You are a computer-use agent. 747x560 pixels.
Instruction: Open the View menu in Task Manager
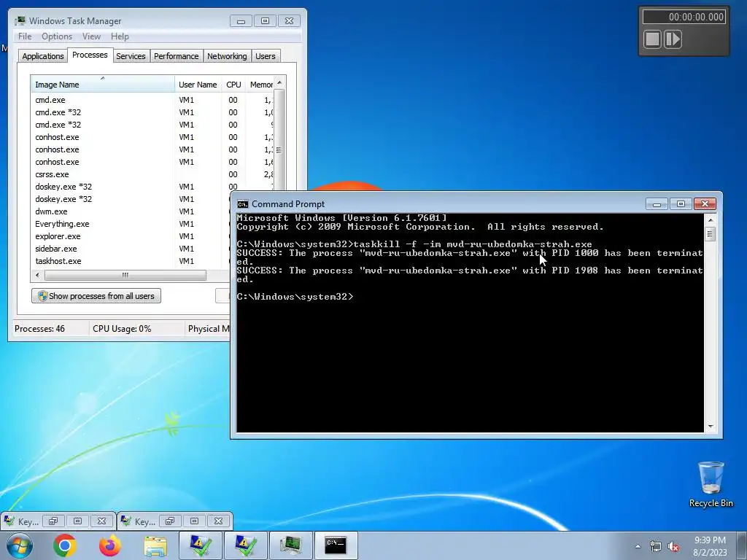(91, 36)
